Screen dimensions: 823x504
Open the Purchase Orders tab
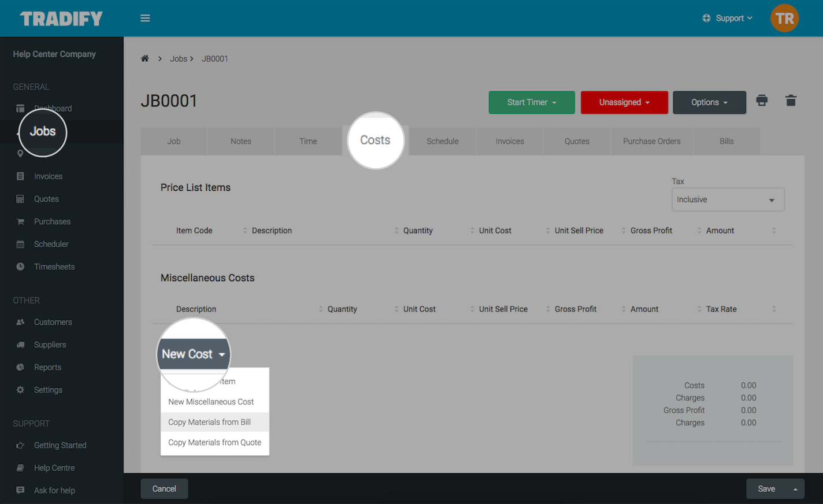pos(652,141)
